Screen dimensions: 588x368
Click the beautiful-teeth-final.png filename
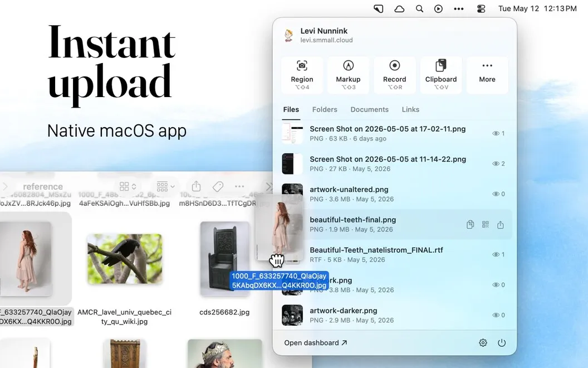[x=353, y=220]
